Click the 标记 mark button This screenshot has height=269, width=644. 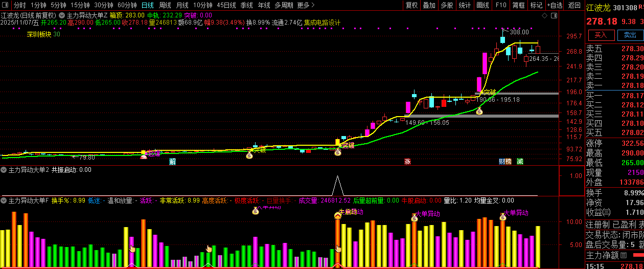coord(536,5)
